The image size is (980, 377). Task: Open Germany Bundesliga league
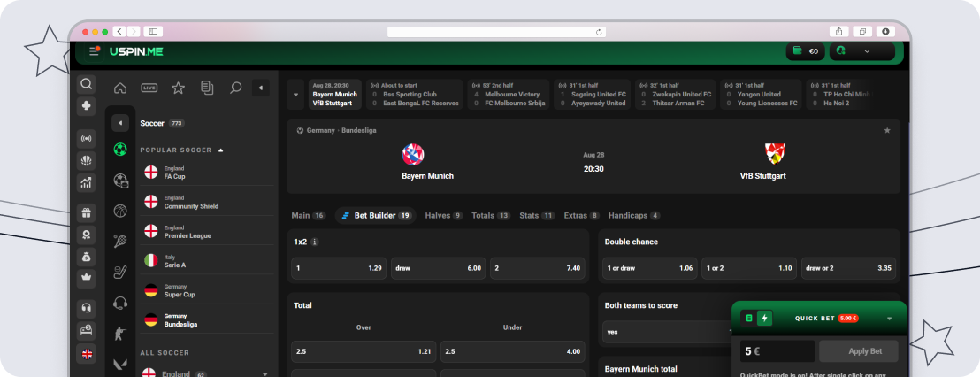click(207, 320)
